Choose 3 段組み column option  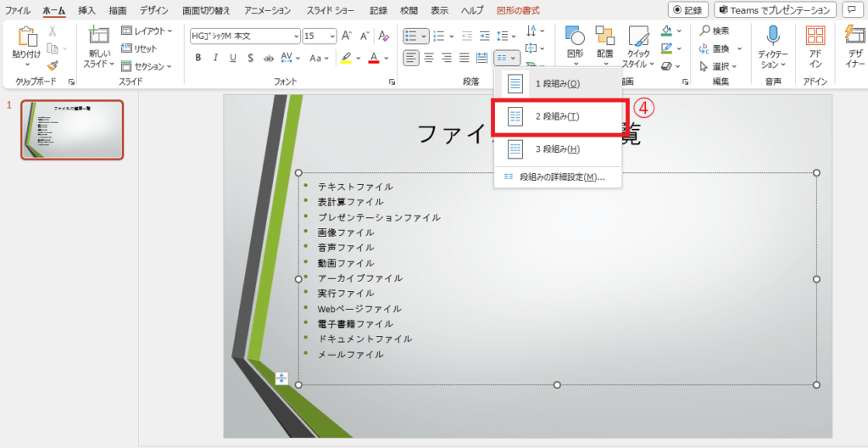pyautogui.click(x=558, y=149)
